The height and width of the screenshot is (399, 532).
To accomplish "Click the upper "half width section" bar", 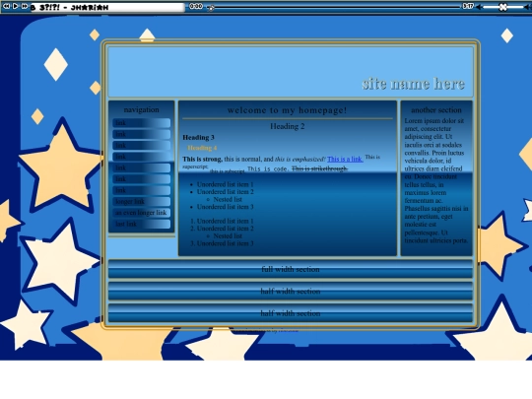I will click(x=291, y=291).
